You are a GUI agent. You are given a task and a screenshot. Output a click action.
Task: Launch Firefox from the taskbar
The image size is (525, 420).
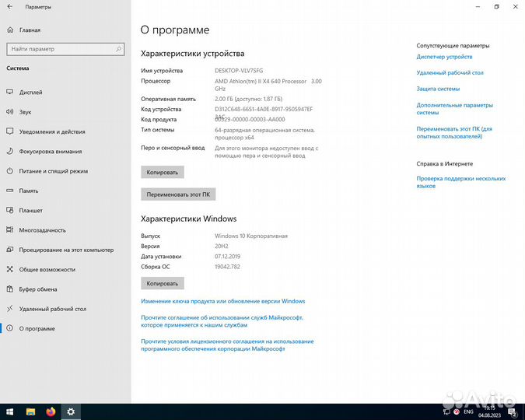click(x=51, y=412)
